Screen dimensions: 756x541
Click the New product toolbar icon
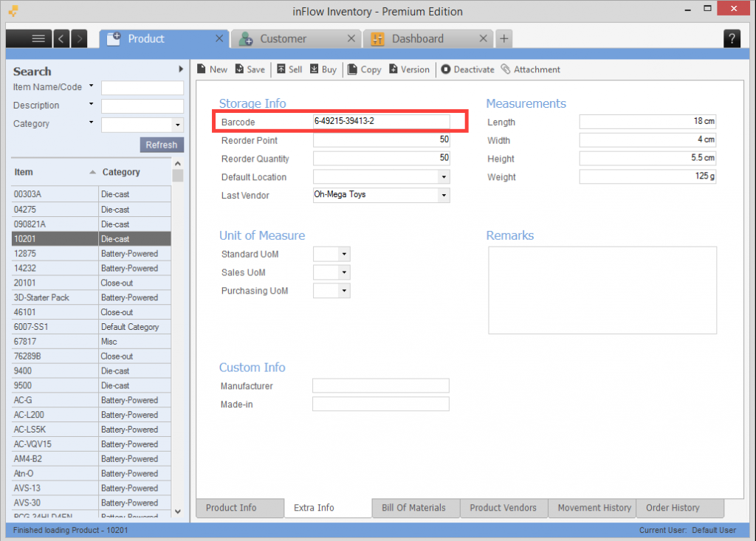pos(202,69)
